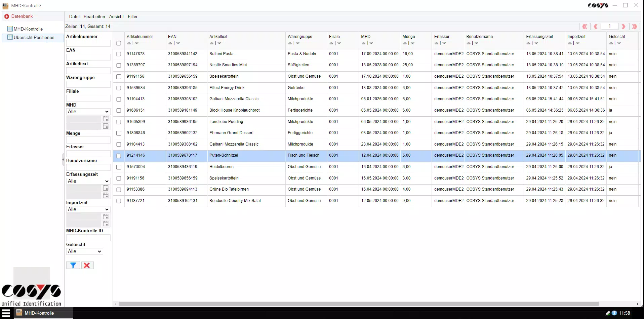Open the Ansicht menu
The width and height of the screenshot is (644, 319).
click(116, 16)
